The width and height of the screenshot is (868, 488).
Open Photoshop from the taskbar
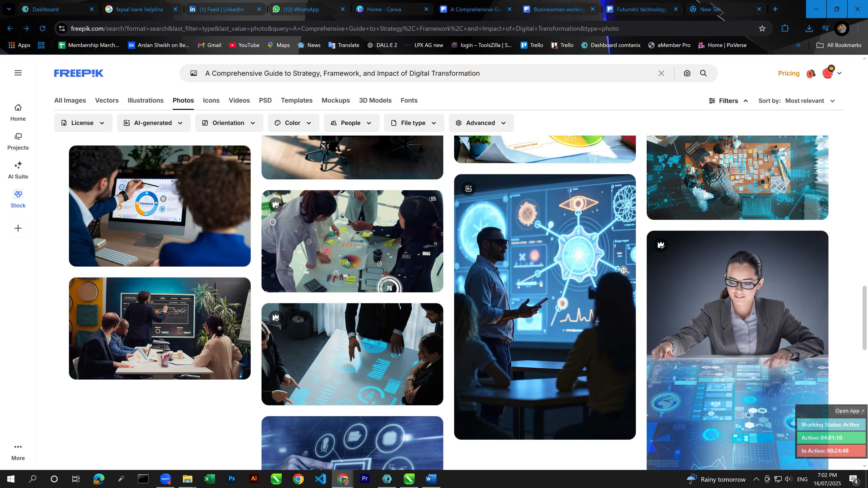click(x=232, y=479)
